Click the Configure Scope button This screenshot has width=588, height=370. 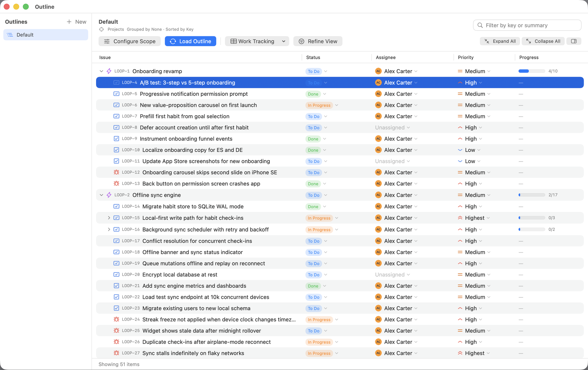coord(130,41)
